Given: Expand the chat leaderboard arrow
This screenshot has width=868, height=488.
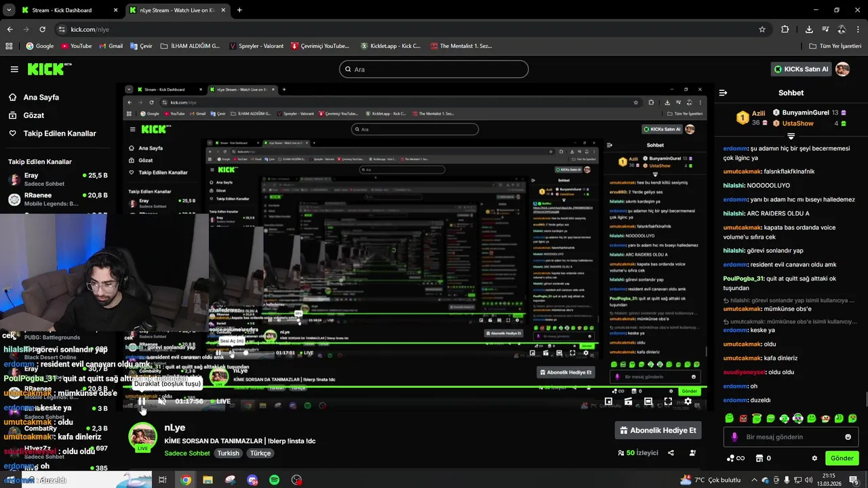Looking at the screenshot, I should 791,137.
